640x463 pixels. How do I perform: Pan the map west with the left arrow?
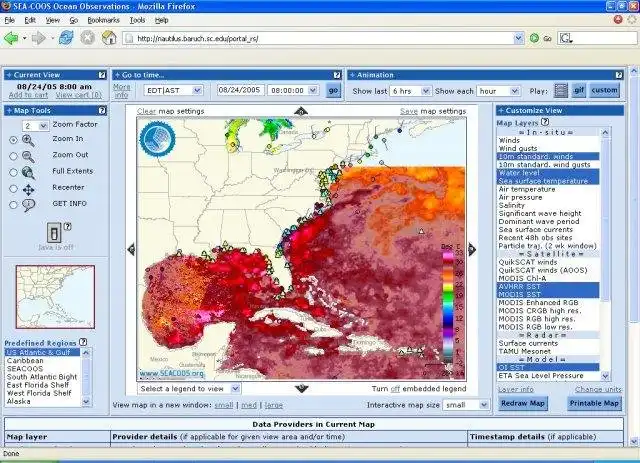pos(131,249)
